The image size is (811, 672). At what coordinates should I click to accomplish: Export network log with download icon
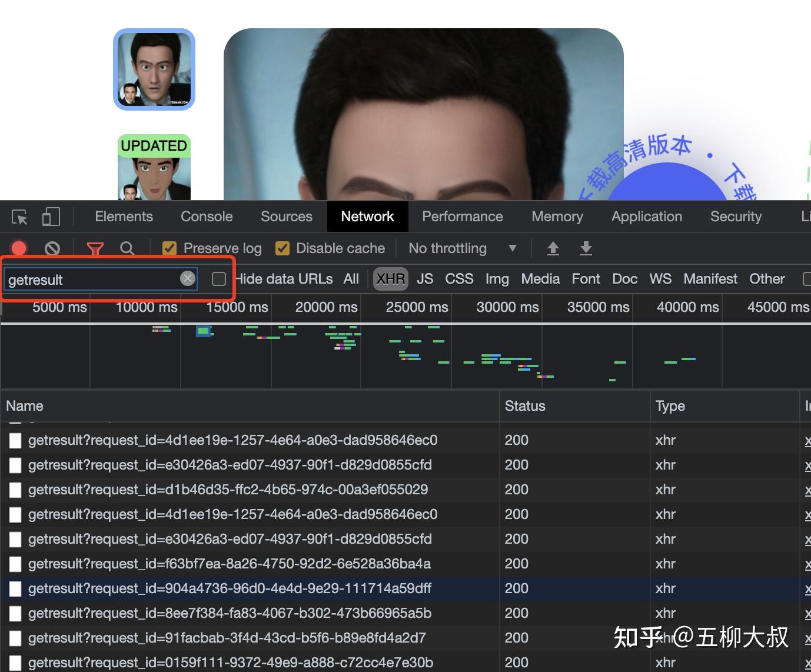click(586, 248)
